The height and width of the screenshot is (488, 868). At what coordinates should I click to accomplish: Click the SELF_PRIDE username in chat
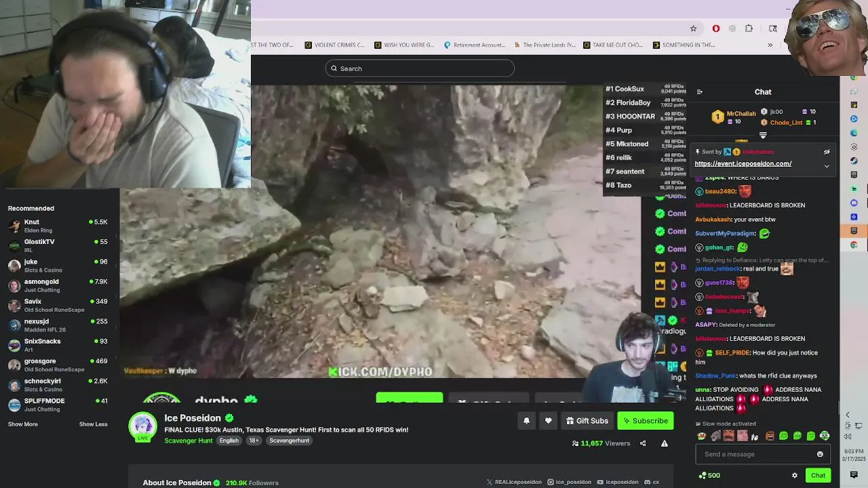[732, 353]
